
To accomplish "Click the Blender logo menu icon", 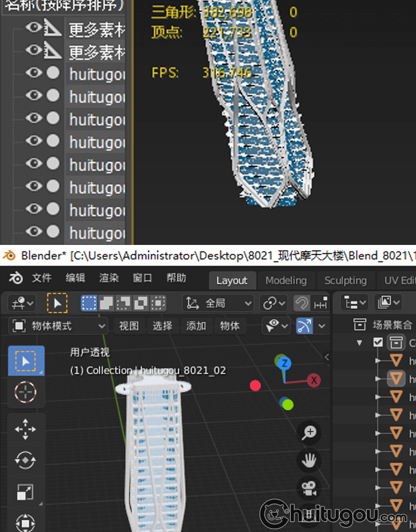I will tap(16, 279).
